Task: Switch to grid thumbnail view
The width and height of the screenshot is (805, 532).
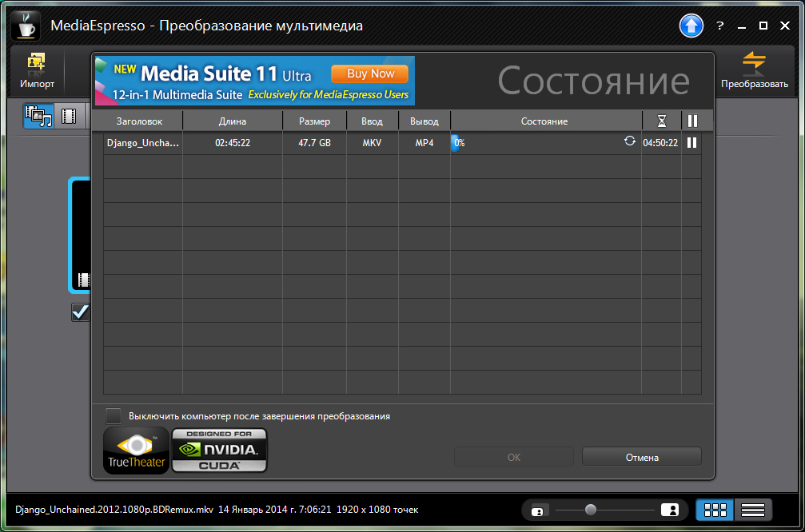Action: (x=715, y=510)
